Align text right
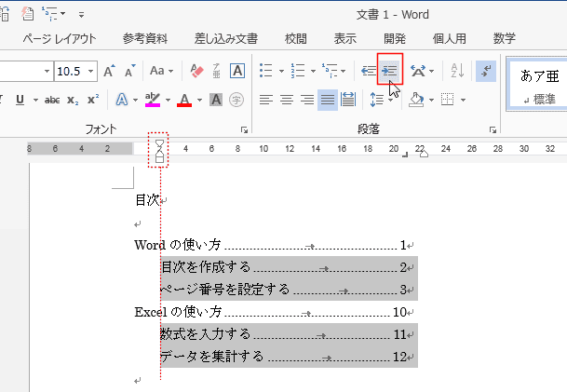The width and height of the screenshot is (567, 392). pyautogui.click(x=307, y=100)
